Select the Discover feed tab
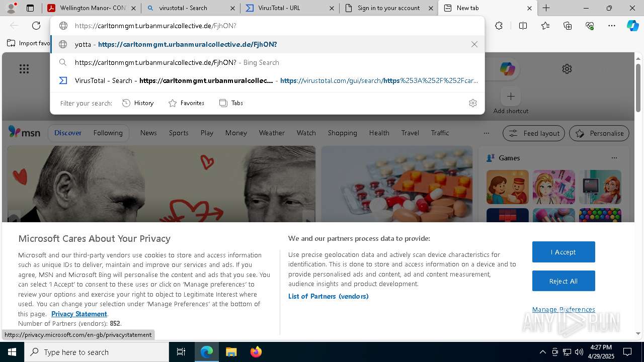644x362 pixels. click(68, 133)
